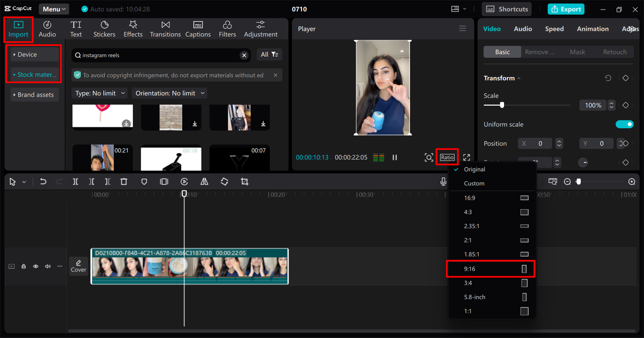The width and height of the screenshot is (644, 338).
Task: Click the Scale 100% stepper arrows
Action: point(611,105)
